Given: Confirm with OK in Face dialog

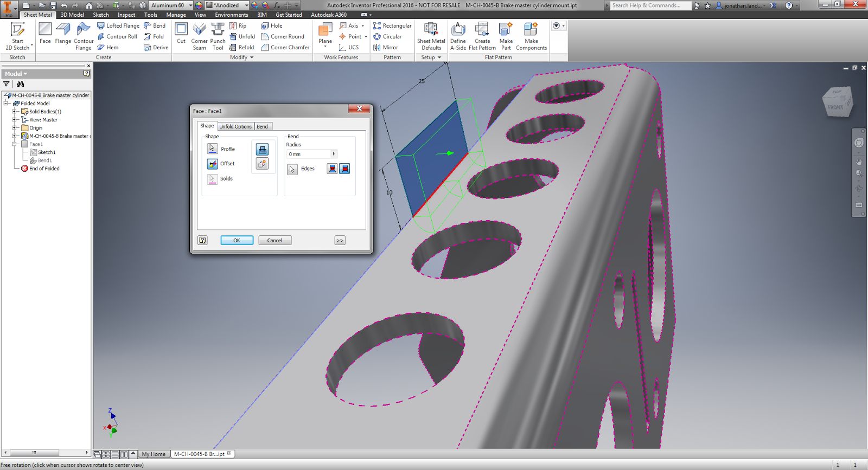Looking at the screenshot, I should coord(237,240).
